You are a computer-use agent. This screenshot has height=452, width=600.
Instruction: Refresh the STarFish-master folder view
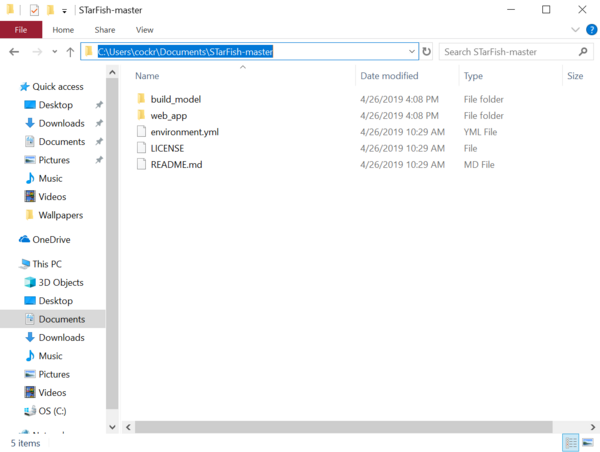click(x=426, y=51)
